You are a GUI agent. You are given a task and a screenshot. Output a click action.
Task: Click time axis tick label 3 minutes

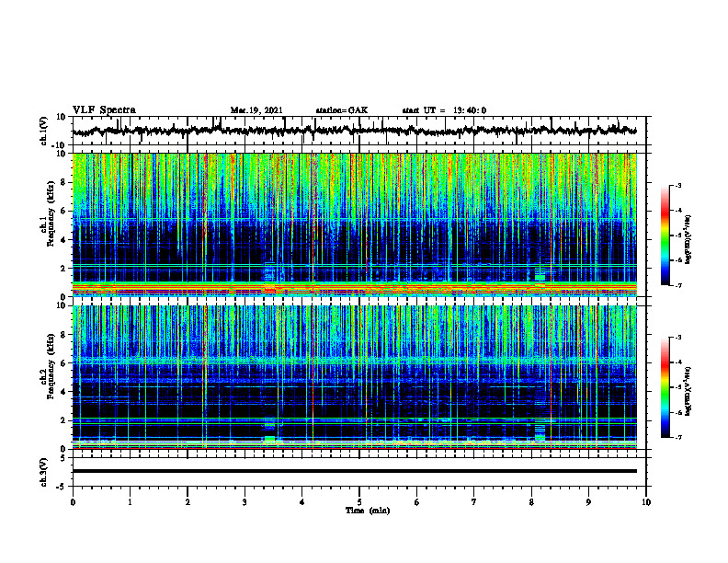click(245, 502)
